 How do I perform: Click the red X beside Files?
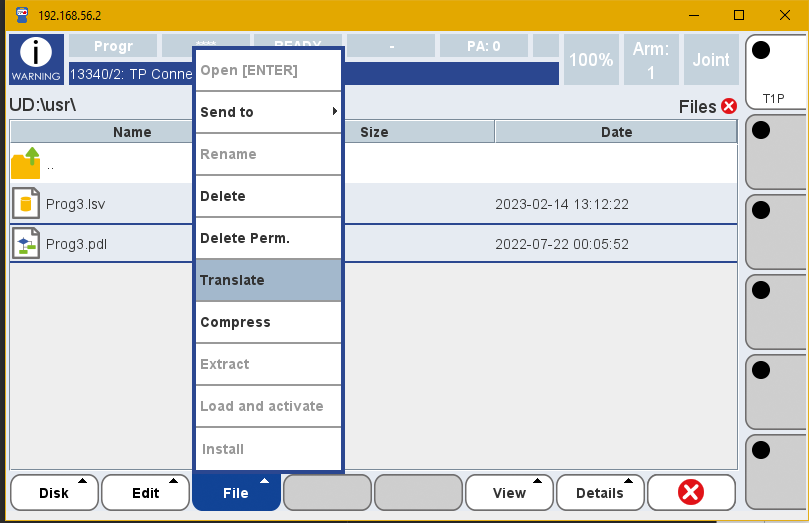pyautogui.click(x=728, y=106)
